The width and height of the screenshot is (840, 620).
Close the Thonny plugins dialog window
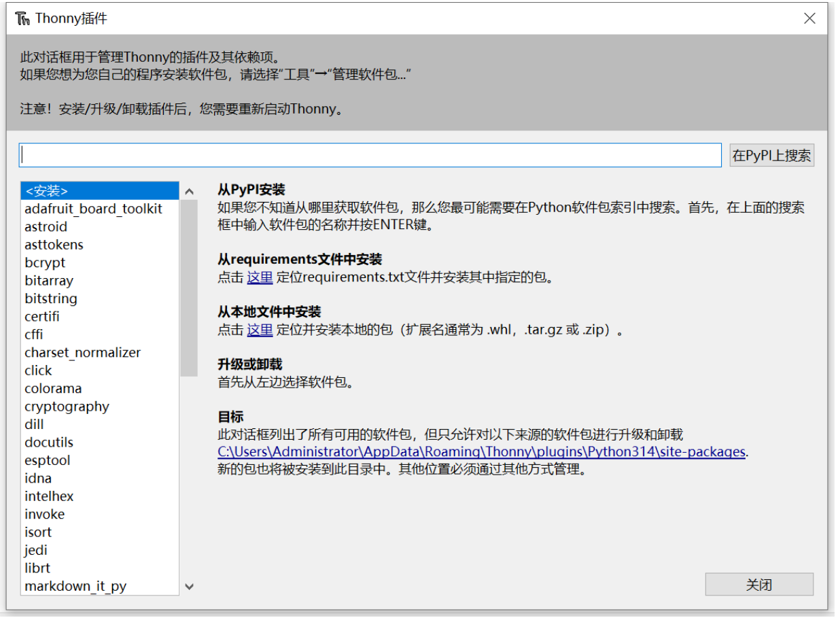point(809,18)
